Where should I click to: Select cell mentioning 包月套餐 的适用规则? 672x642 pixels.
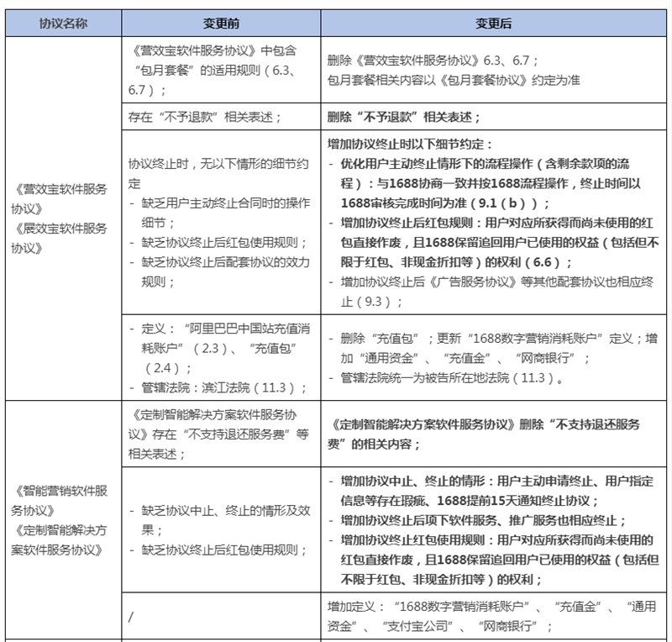pos(221,70)
